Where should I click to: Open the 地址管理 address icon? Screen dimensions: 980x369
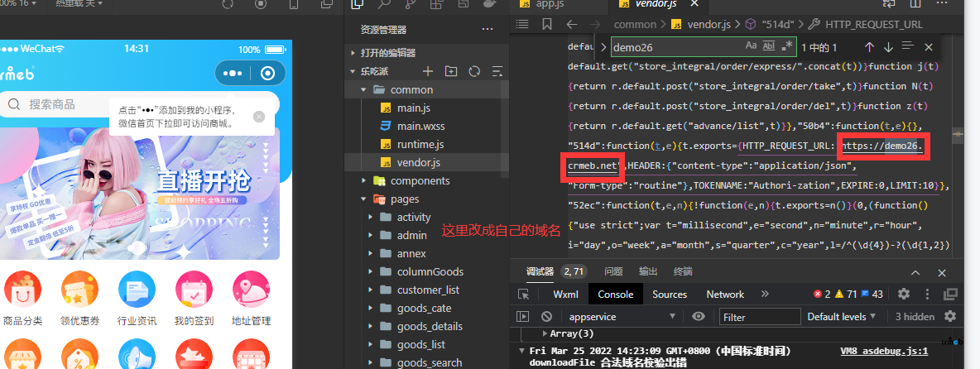252,290
